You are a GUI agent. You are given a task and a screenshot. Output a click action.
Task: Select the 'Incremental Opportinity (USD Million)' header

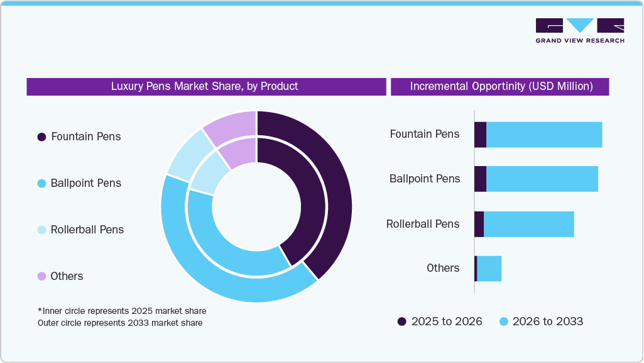[x=500, y=86]
